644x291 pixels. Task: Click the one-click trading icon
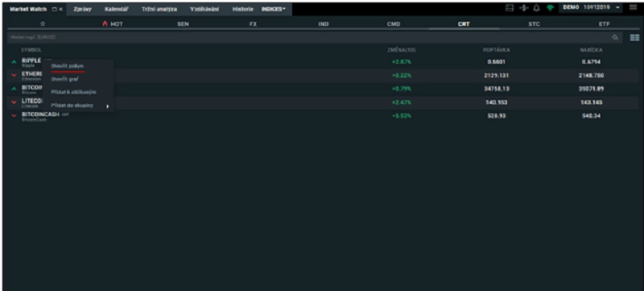pyautogui.click(x=523, y=8)
